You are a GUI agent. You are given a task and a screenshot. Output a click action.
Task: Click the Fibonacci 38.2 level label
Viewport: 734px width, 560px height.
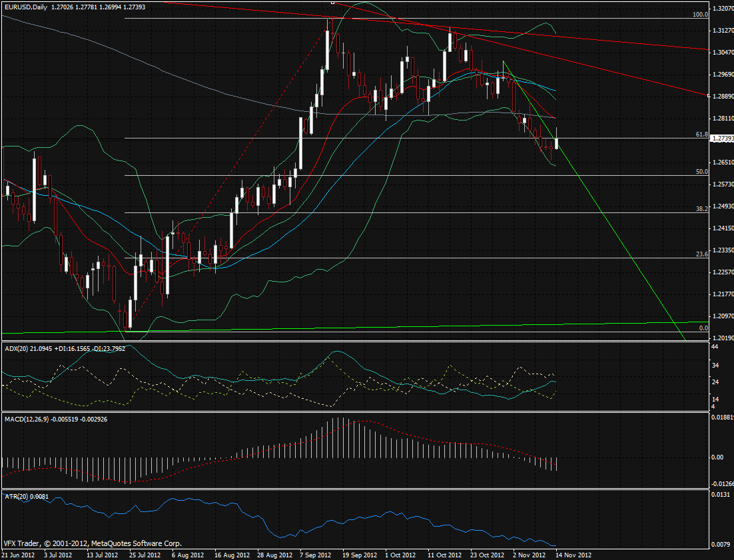[701, 208]
